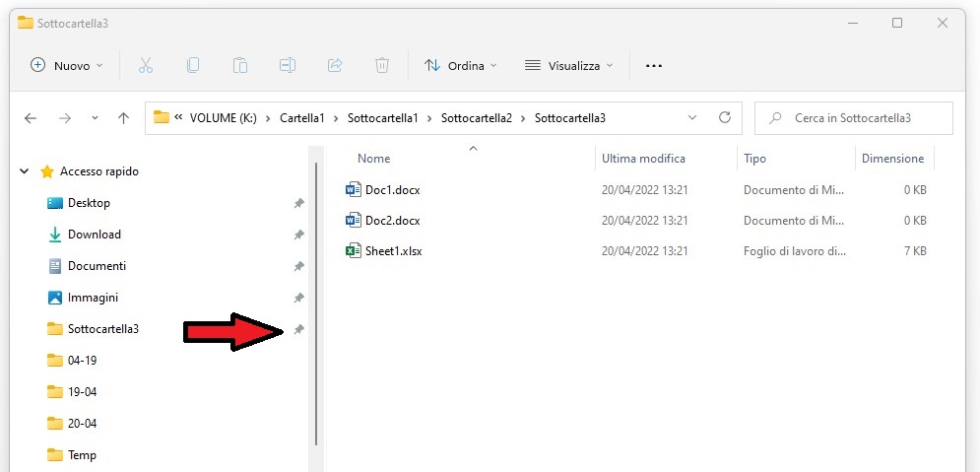Image resolution: width=980 pixels, height=472 pixels.
Task: Navigate to Cartella1 in breadcrumb
Action: point(302,117)
